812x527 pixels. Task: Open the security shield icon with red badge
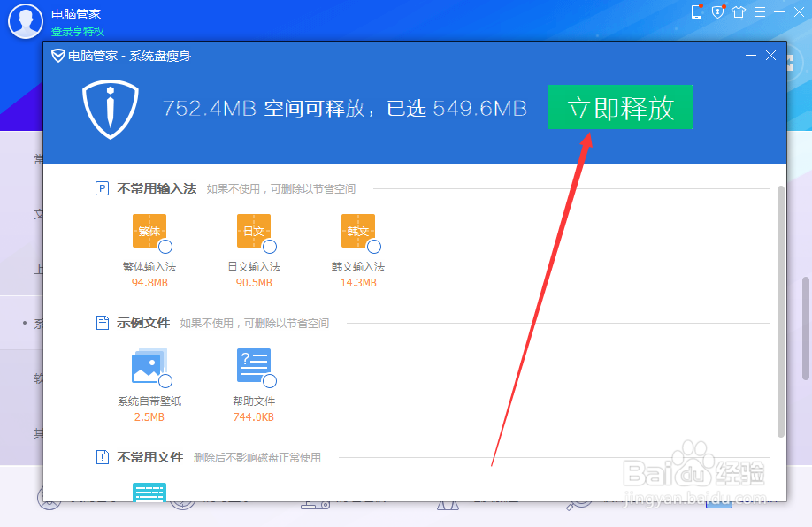[716, 11]
